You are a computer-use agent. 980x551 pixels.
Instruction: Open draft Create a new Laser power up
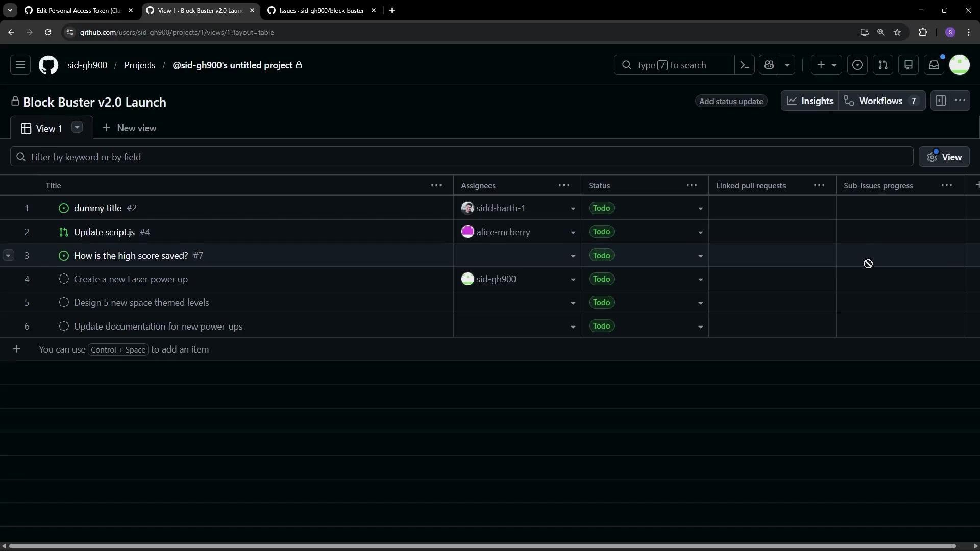(x=131, y=279)
